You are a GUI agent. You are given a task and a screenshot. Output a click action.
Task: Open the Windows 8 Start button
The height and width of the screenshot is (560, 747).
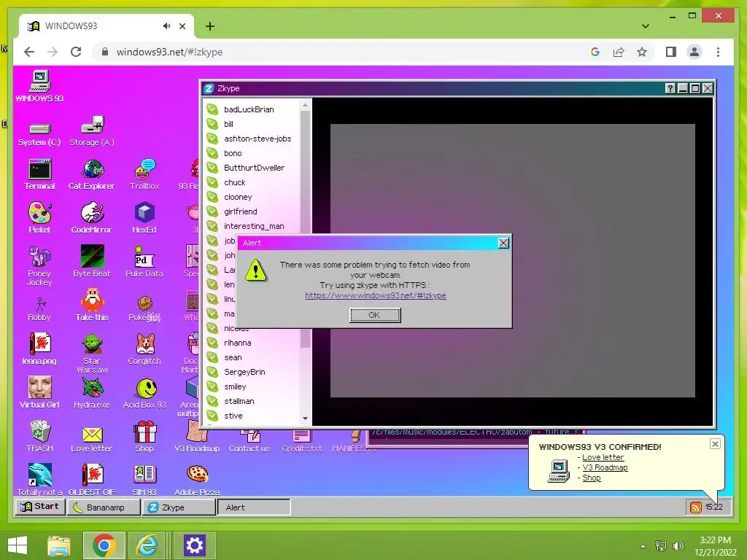(18, 545)
